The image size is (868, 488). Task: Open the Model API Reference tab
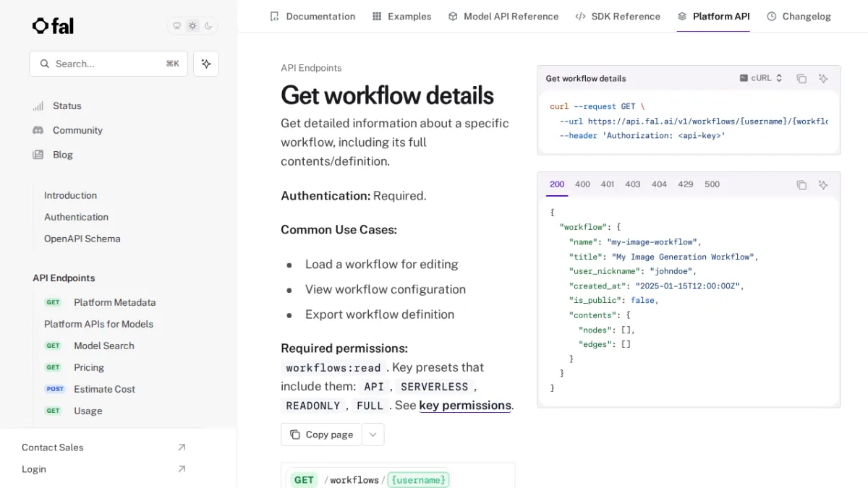coord(503,16)
